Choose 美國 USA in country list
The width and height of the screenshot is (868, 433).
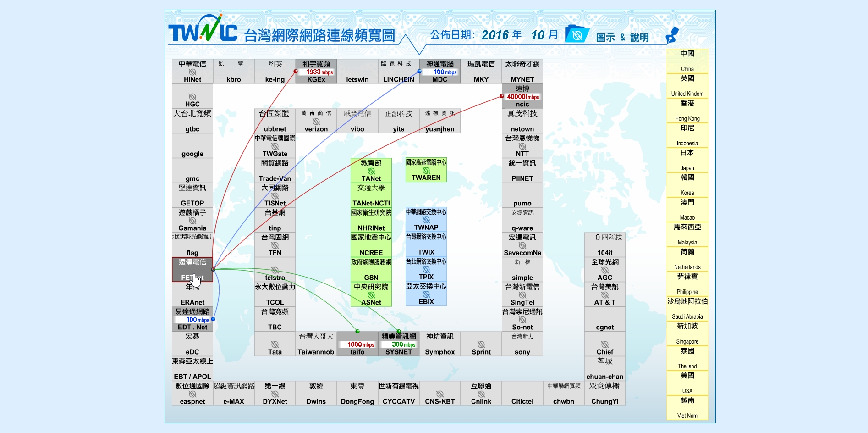[x=687, y=383]
